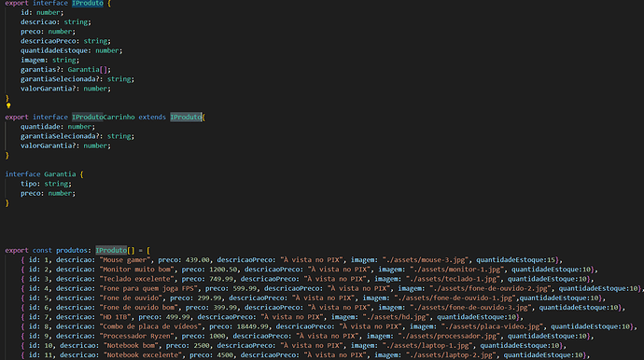Click the "HD 1TB" string
This screenshot has width=644, height=360.
point(116,317)
